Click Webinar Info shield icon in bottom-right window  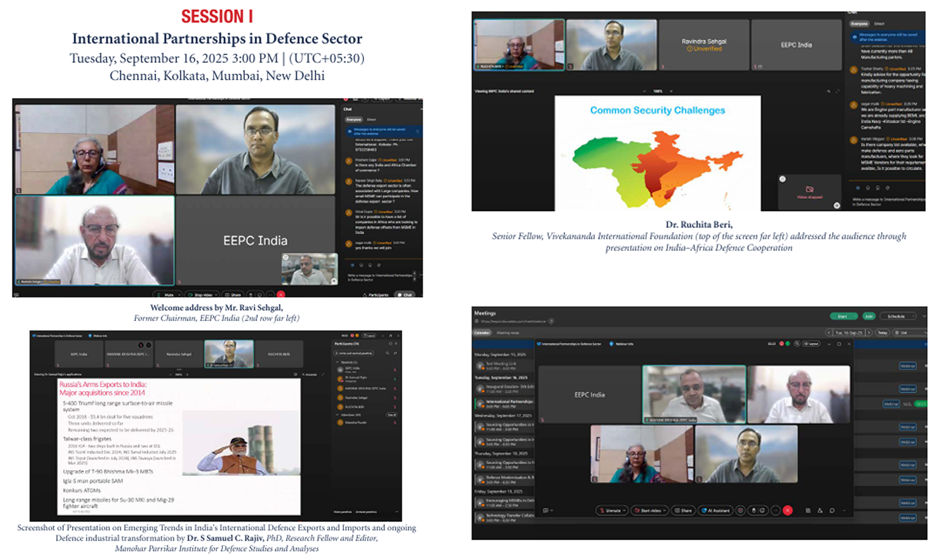[x=612, y=344]
